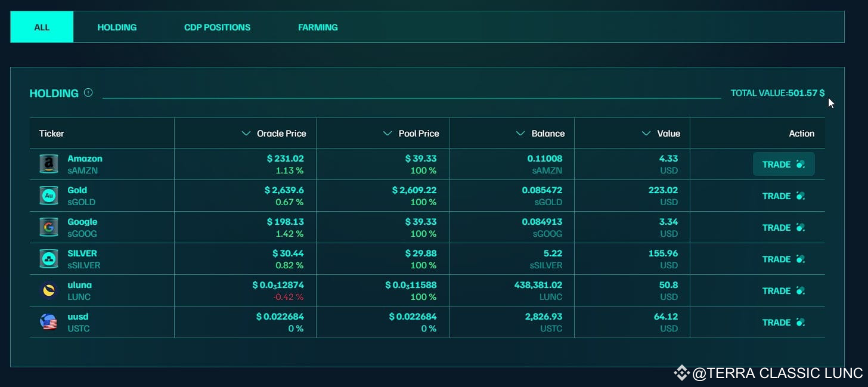Click the HOLDING section heading
868x387 pixels.
pos(54,93)
